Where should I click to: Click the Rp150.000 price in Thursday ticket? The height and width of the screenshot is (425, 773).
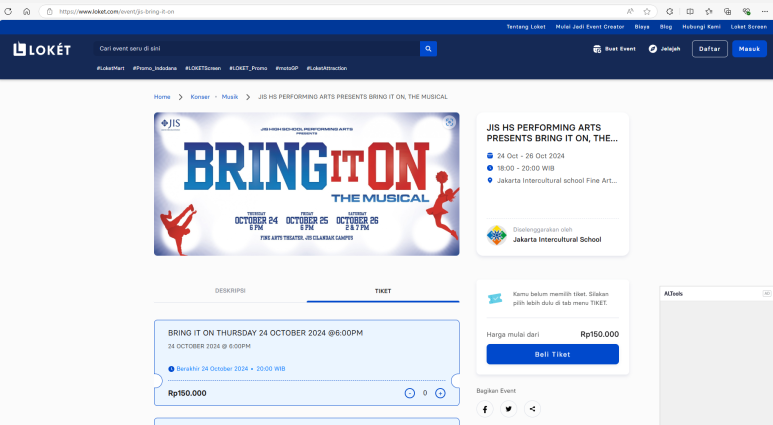click(187, 393)
